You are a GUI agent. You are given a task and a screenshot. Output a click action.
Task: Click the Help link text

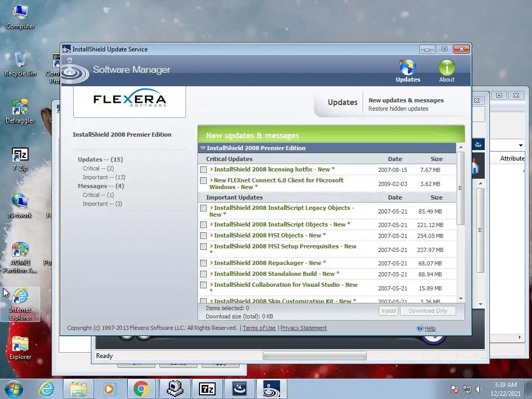click(430, 328)
